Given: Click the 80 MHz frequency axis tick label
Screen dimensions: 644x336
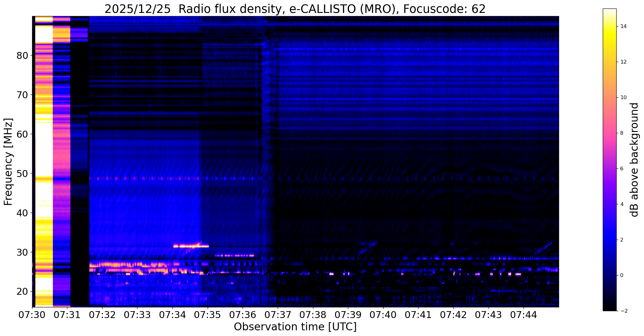Looking at the screenshot, I should click(x=22, y=55).
